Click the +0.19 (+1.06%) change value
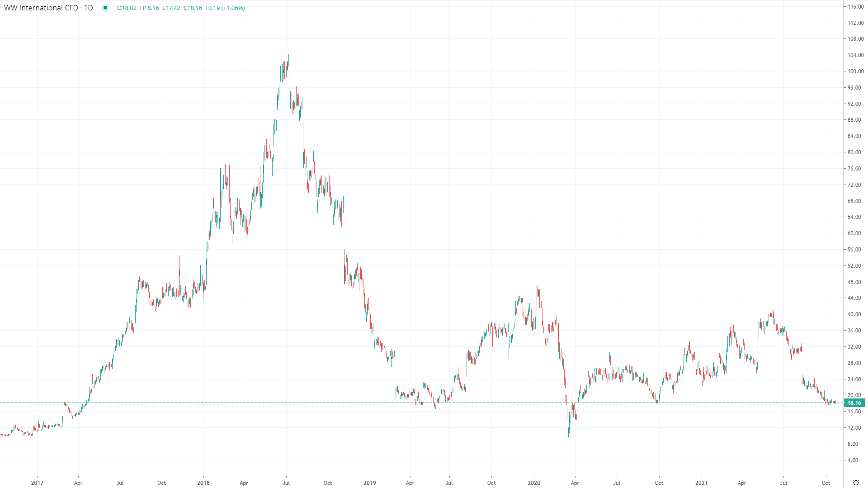Viewport: 868px width, 488px height. [x=225, y=8]
